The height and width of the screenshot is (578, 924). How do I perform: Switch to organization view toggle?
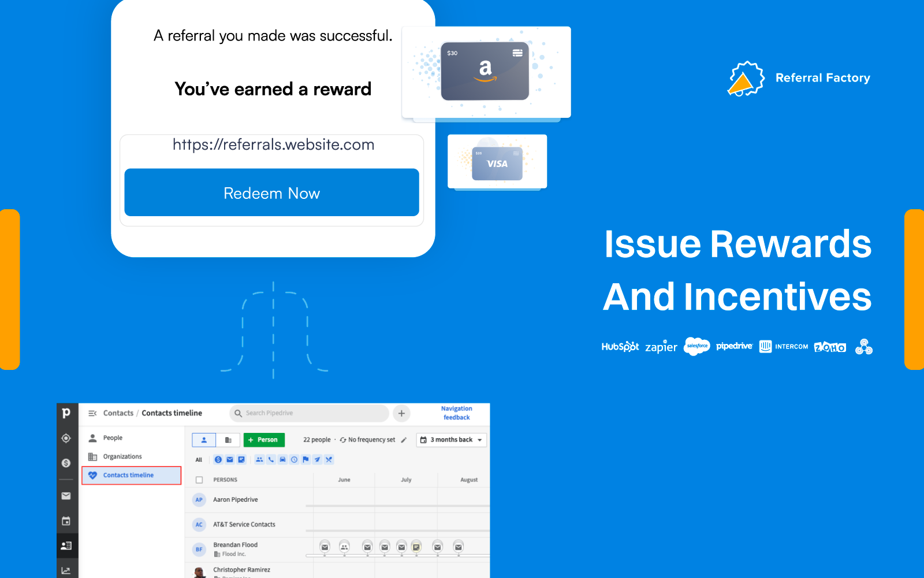click(x=228, y=440)
